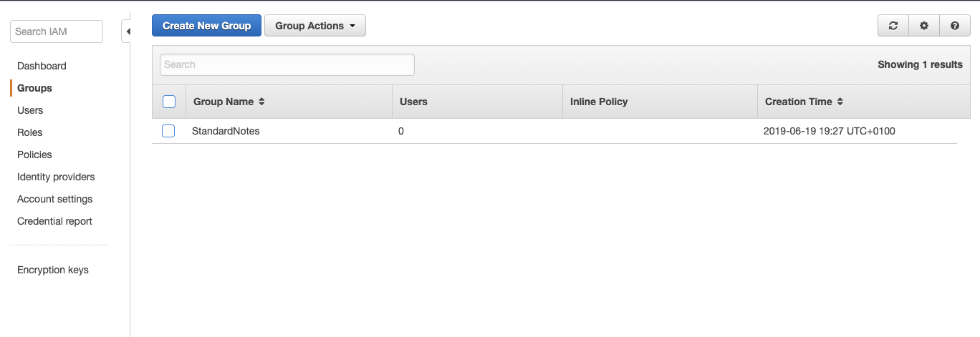Open Encryption keys section
980x337 pixels.
[x=53, y=270]
